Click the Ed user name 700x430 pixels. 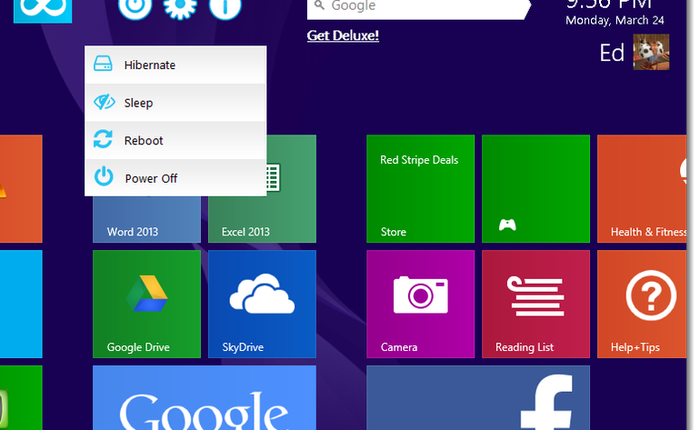point(612,53)
